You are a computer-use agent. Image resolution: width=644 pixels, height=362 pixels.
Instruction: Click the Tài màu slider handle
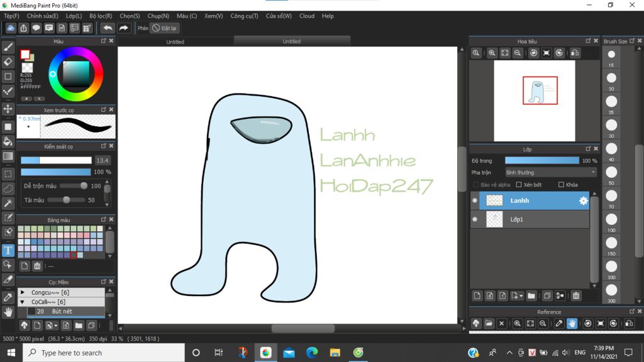click(x=66, y=200)
